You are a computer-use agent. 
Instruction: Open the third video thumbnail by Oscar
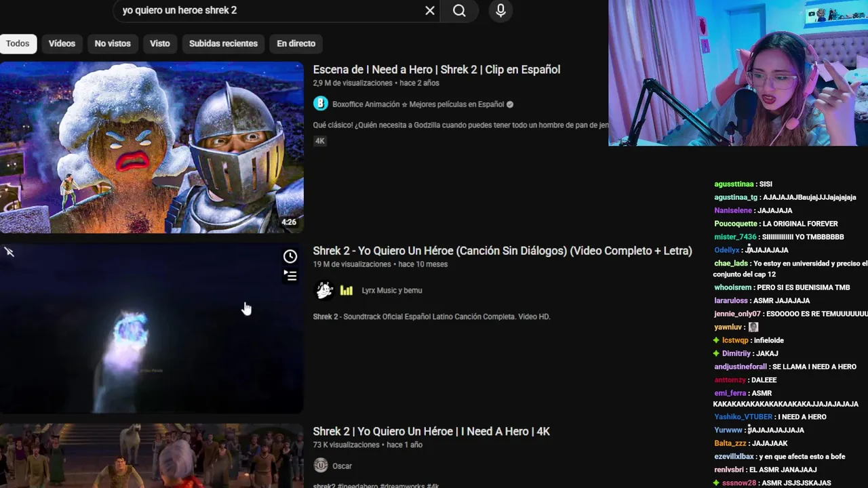152,455
